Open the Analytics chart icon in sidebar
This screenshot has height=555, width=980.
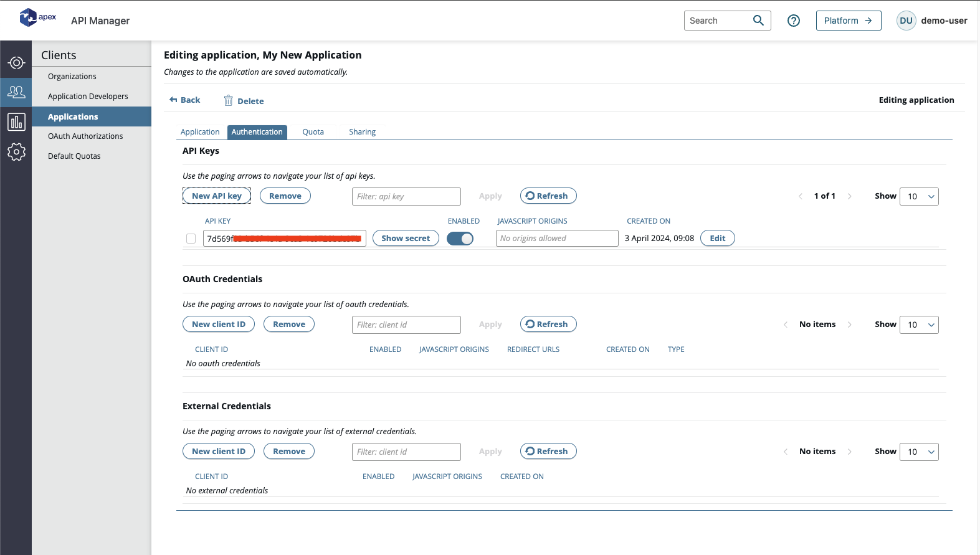(16, 122)
